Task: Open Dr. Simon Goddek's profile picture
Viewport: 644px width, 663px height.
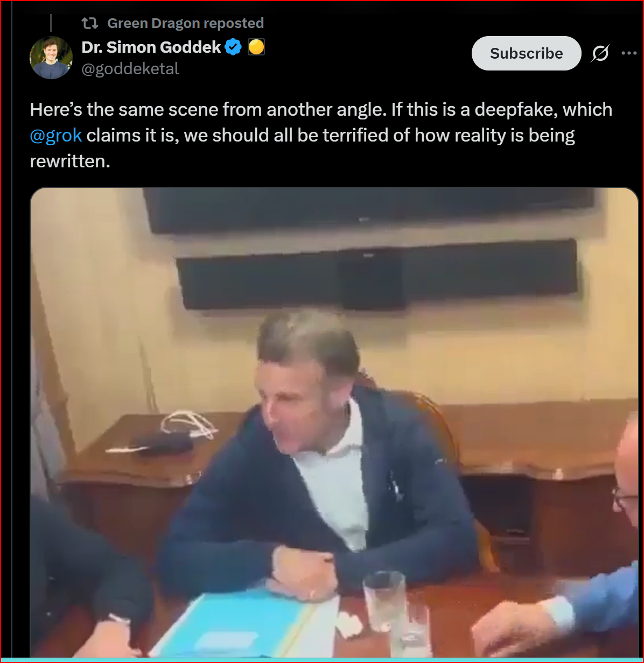Action: click(51, 58)
